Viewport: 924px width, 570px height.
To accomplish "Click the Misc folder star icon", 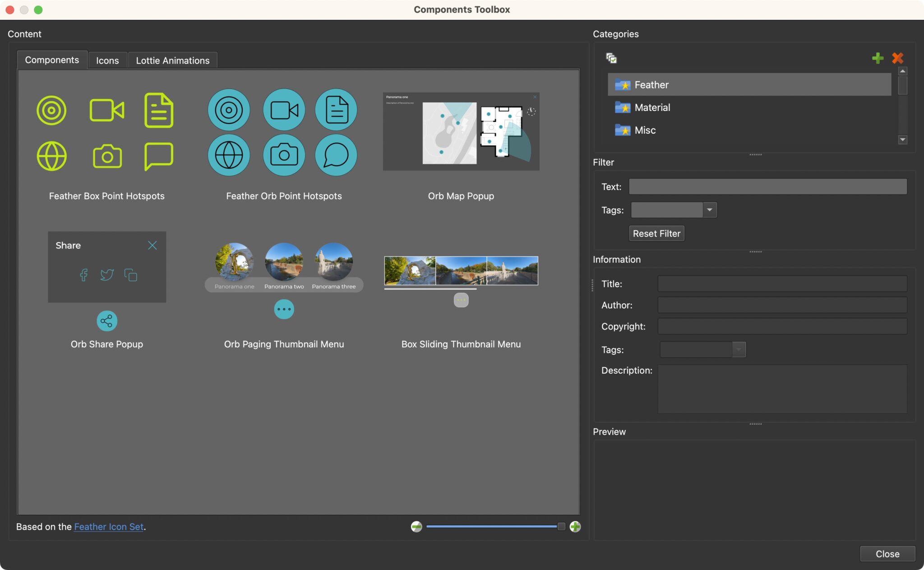I will click(623, 130).
